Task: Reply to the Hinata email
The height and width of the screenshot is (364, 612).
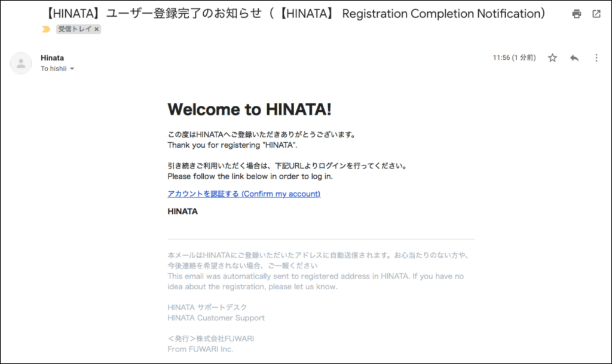Action: (574, 58)
